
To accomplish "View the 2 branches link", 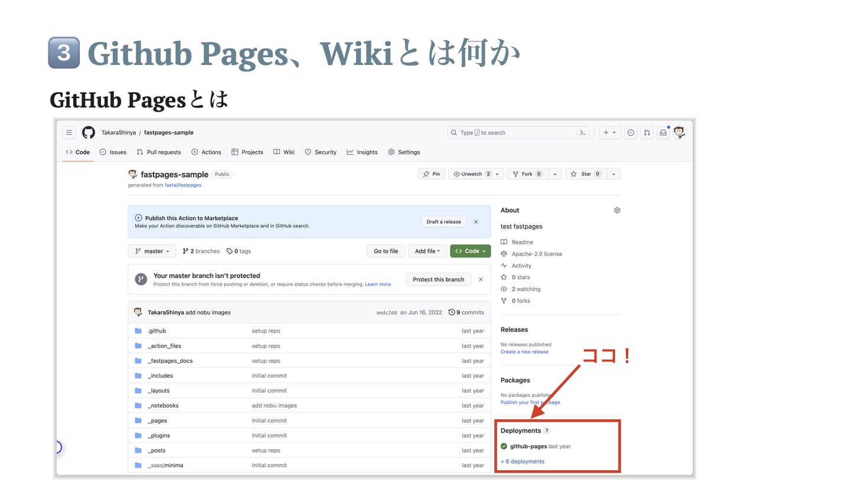I will pyautogui.click(x=201, y=251).
